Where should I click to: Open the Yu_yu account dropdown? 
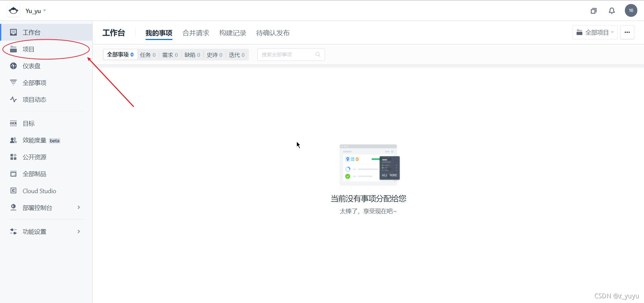click(x=35, y=10)
